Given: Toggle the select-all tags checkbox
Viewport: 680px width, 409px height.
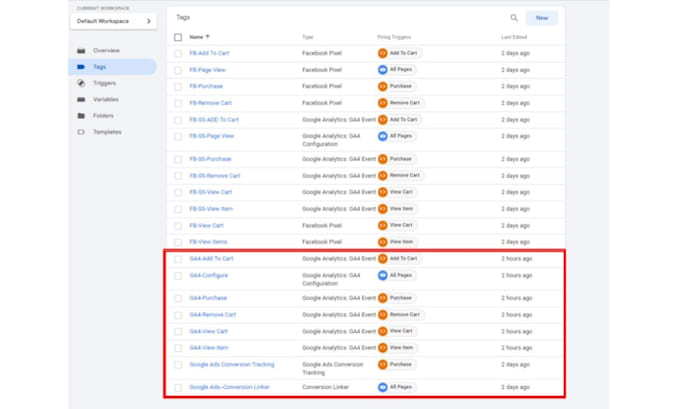Looking at the screenshot, I should point(178,37).
